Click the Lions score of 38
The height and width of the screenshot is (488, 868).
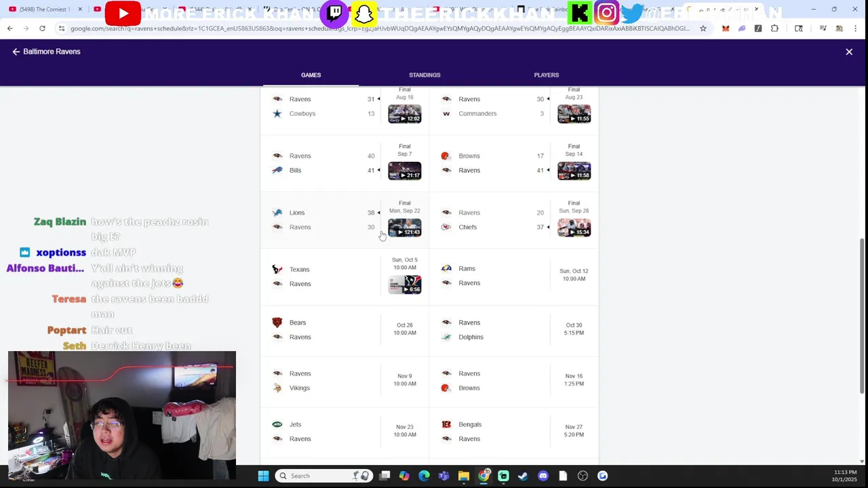tap(371, 213)
